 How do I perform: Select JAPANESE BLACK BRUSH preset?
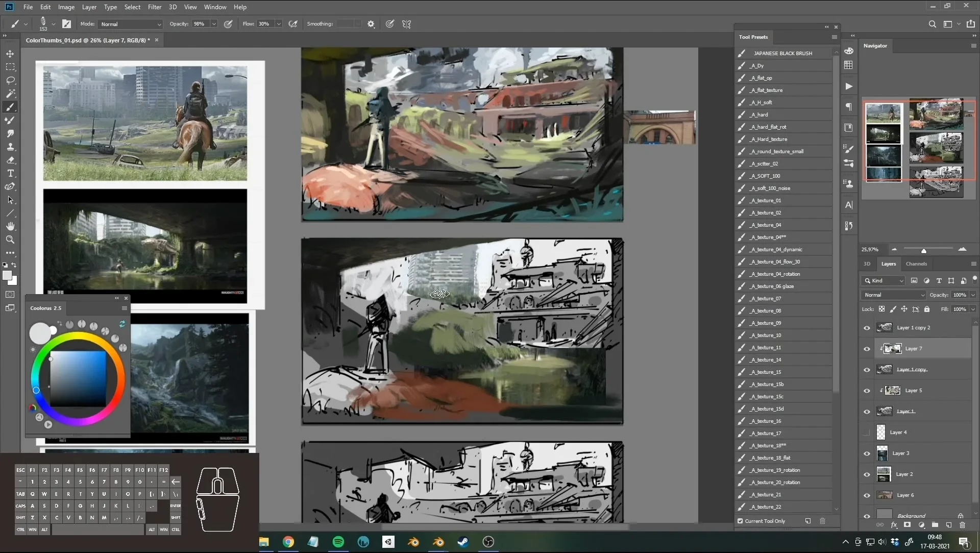783,54
